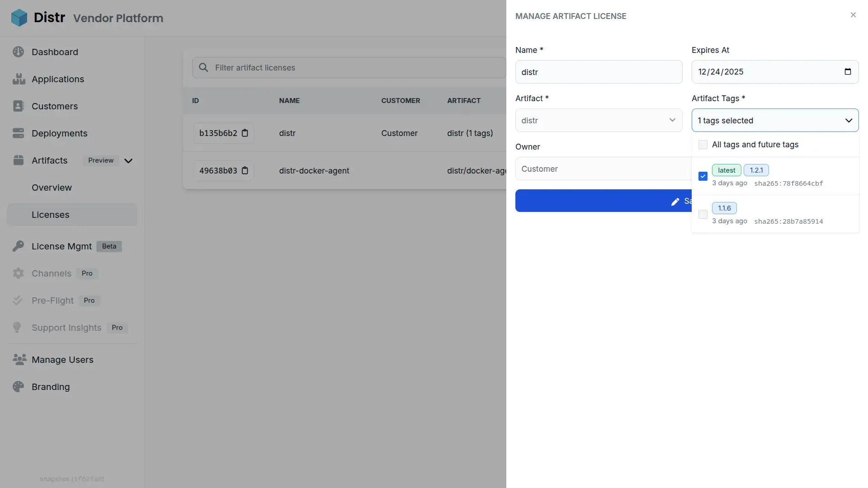
Task: Collapse the Artifact Tags dropdown
Action: click(x=849, y=120)
